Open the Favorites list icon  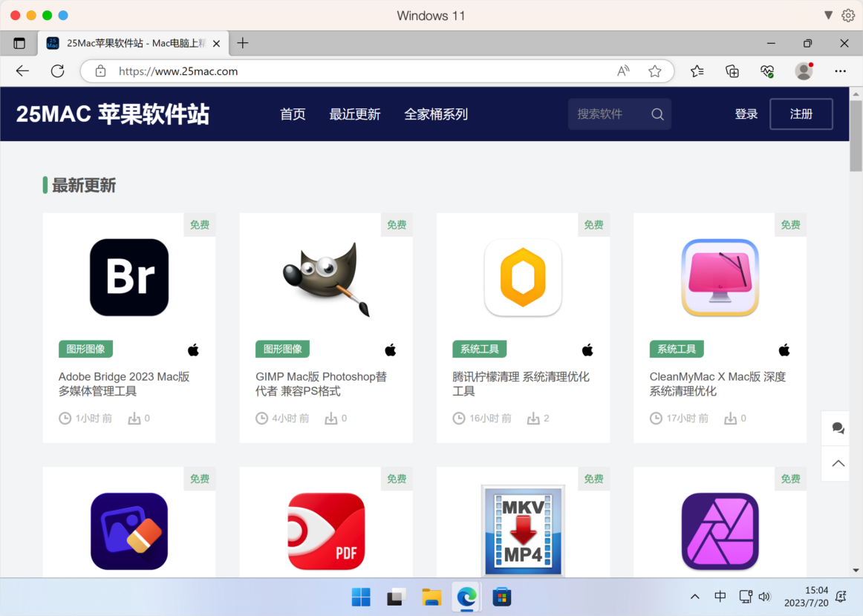pos(697,71)
